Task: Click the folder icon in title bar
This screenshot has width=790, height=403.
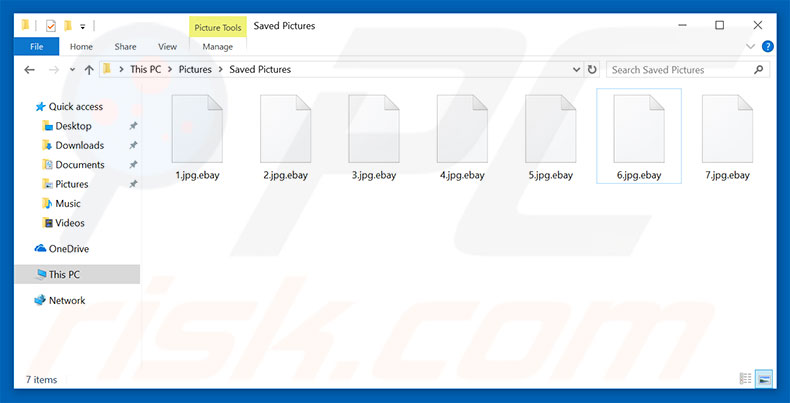Action: [x=26, y=25]
